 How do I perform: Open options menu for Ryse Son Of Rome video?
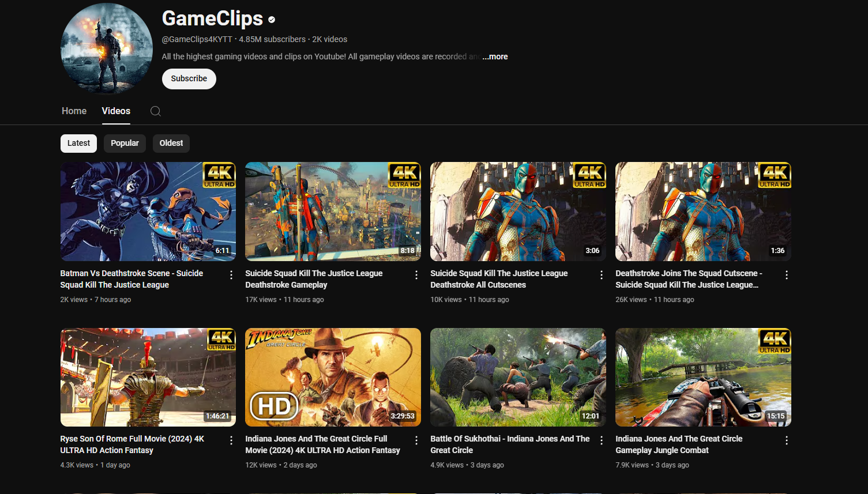click(x=231, y=440)
